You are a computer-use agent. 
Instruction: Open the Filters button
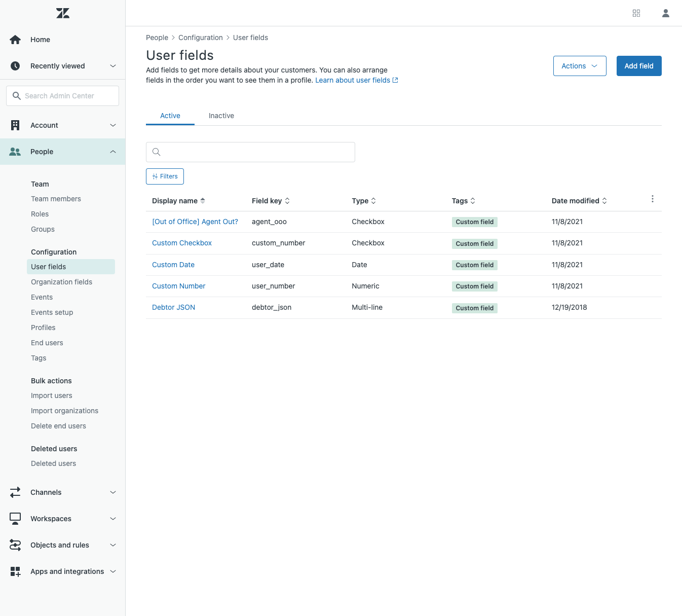(165, 176)
